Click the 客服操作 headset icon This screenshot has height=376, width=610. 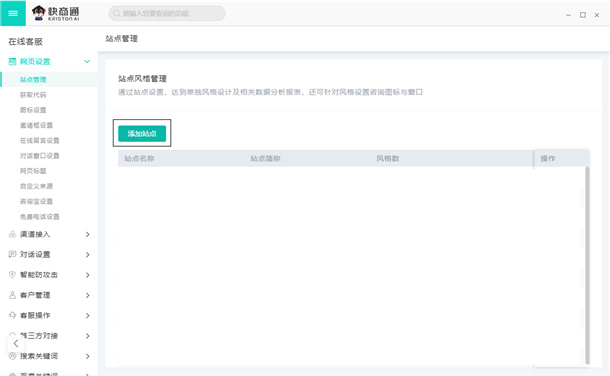point(12,315)
